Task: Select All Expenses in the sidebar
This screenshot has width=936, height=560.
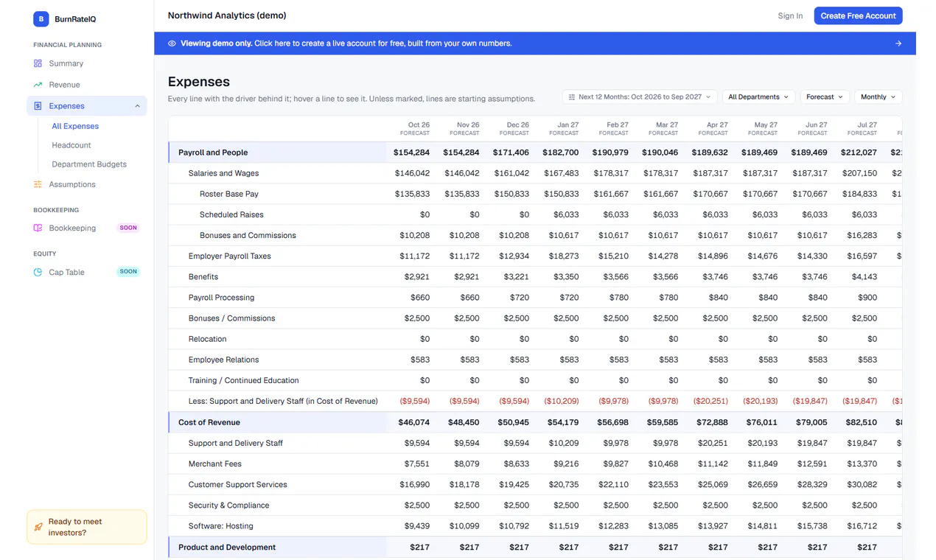Action: 75,126
